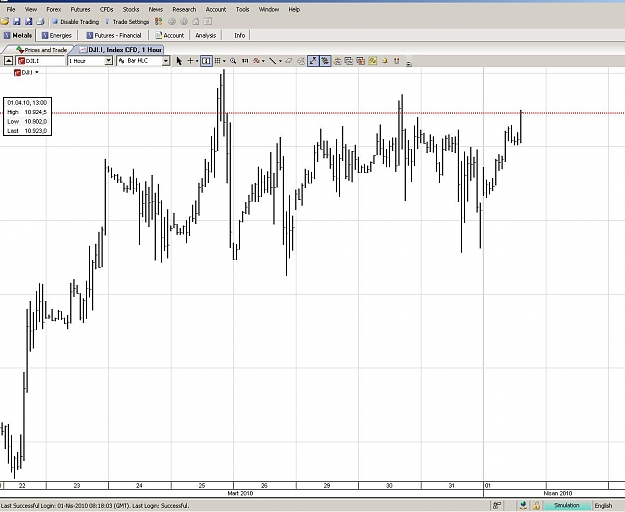Open the crosshair tool dropdown arrow

[x=197, y=61]
